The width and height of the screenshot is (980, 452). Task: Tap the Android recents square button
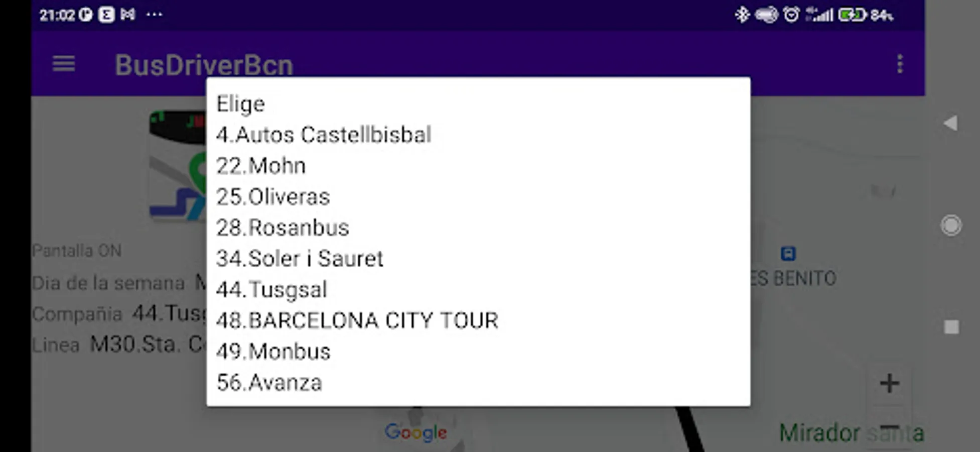pos(951,327)
